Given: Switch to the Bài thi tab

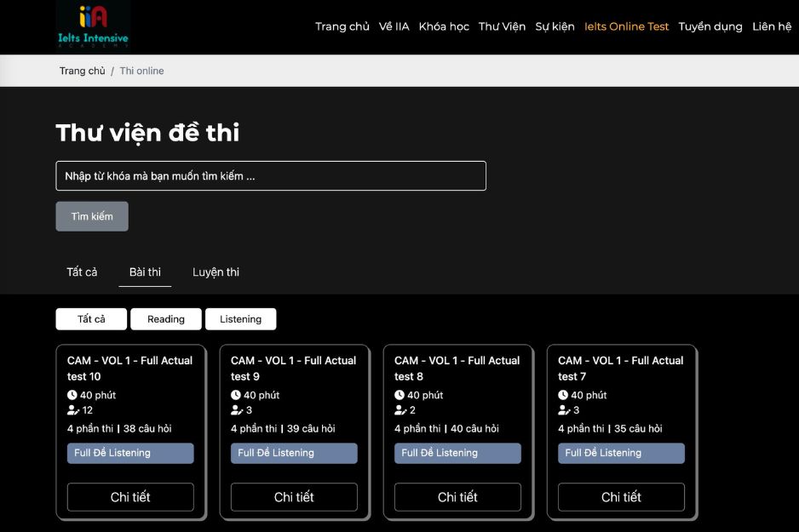Looking at the screenshot, I should coord(145,272).
